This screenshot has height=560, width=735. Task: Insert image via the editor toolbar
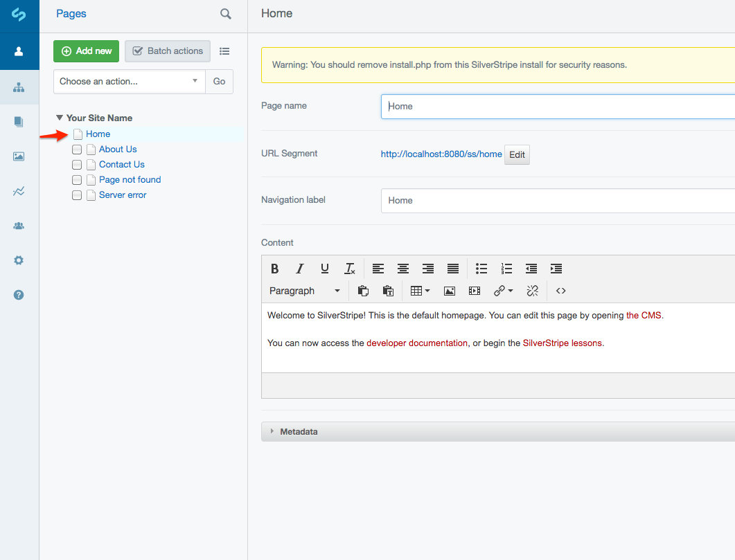pos(450,291)
